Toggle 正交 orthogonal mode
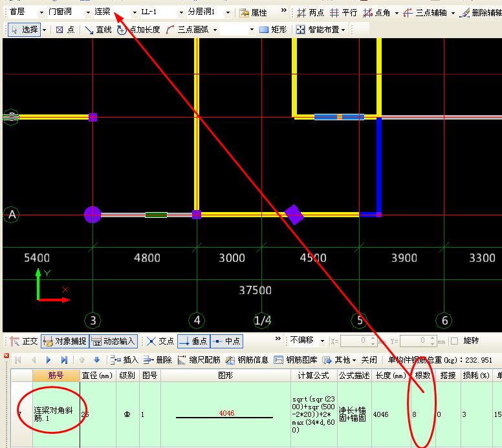 [24, 341]
